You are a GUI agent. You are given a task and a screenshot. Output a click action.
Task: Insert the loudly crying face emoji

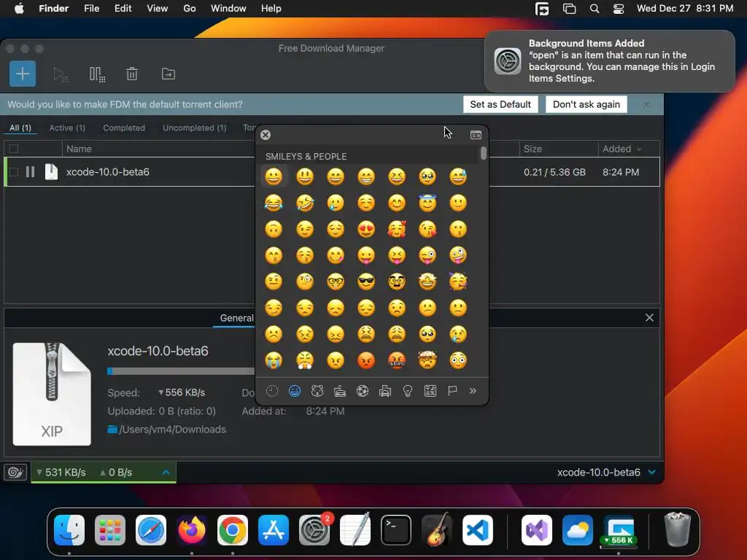point(274,360)
